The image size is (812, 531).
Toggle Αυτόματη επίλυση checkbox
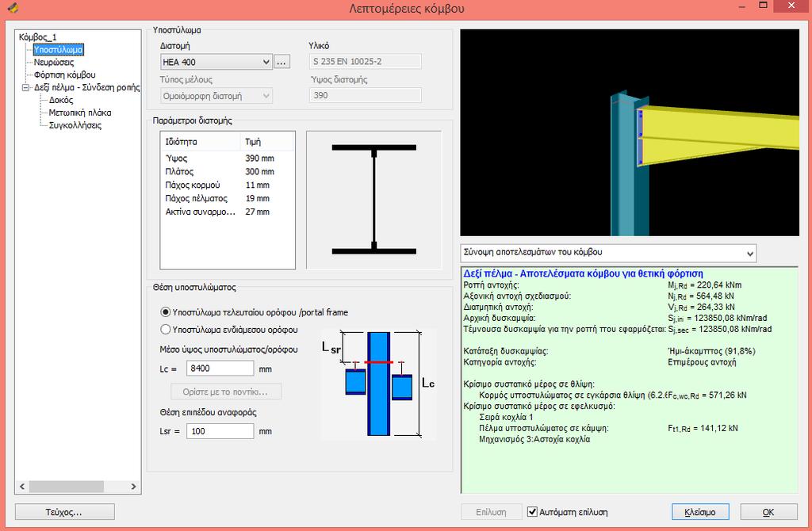click(x=532, y=512)
